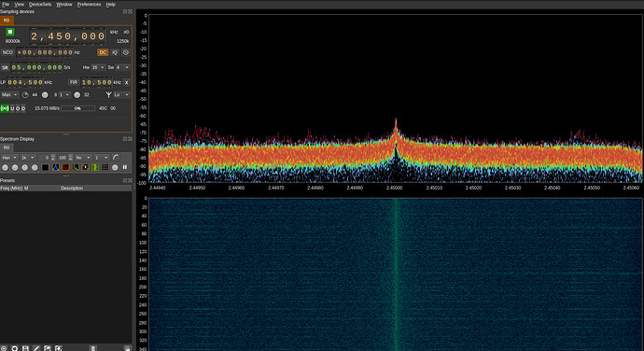The height and width of the screenshot is (351, 644).
Task: Click the black color swatch in Spectrum Display
Action: click(x=45, y=167)
